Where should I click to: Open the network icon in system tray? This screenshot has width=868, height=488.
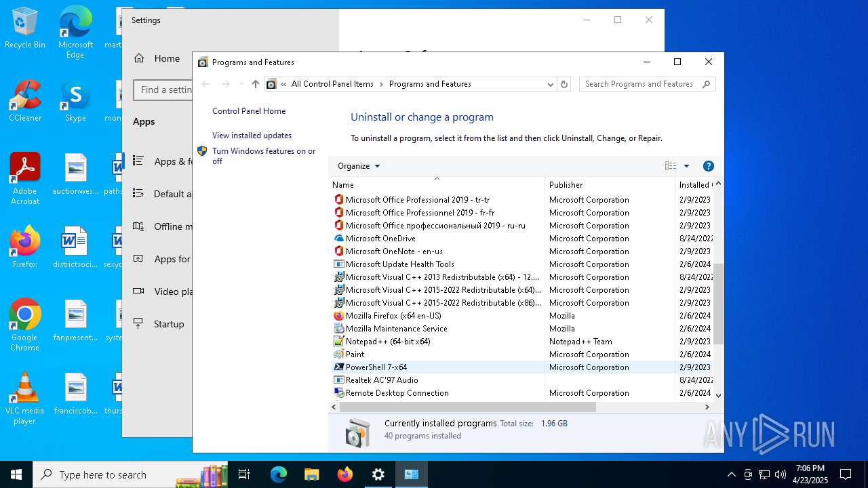pos(764,474)
